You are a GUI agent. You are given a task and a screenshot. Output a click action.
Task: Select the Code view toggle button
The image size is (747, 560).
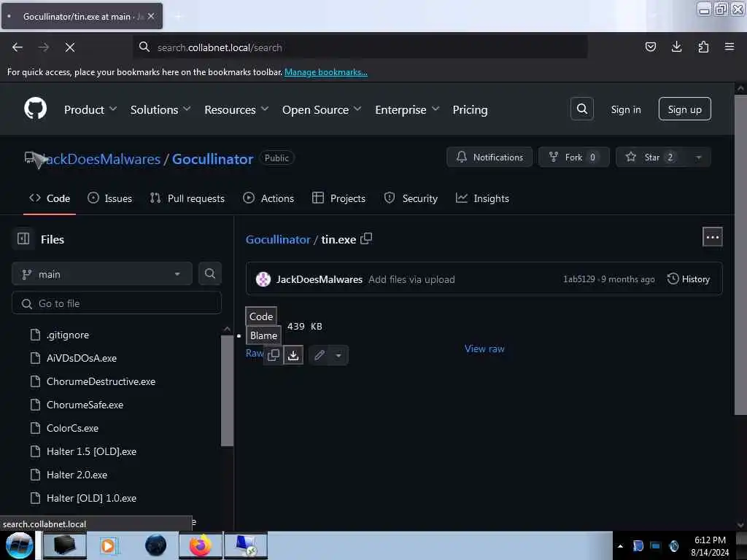[x=261, y=316]
